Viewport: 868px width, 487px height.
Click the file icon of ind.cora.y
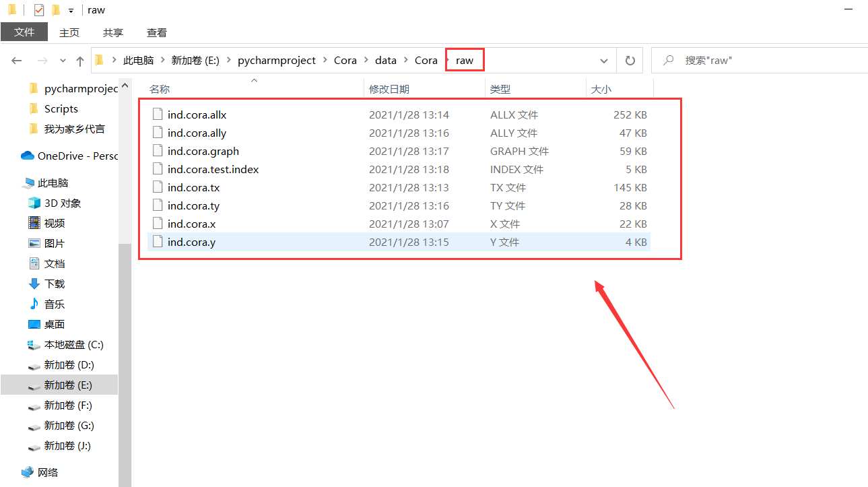pos(158,242)
